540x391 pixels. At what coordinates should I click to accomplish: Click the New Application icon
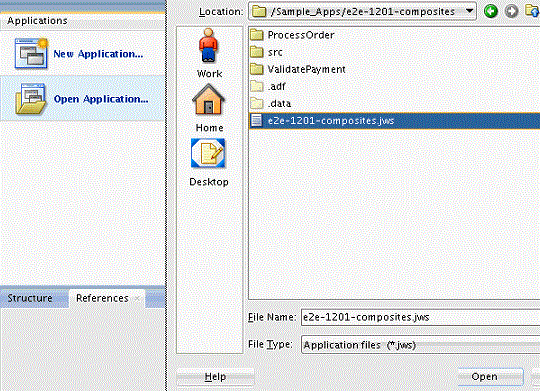31,53
